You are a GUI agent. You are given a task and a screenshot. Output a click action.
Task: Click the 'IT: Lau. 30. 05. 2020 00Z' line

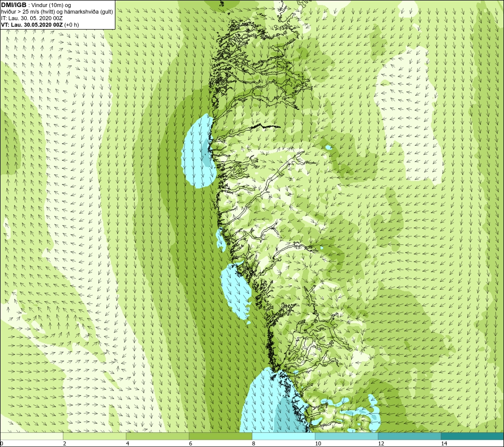pyautogui.click(x=32, y=18)
